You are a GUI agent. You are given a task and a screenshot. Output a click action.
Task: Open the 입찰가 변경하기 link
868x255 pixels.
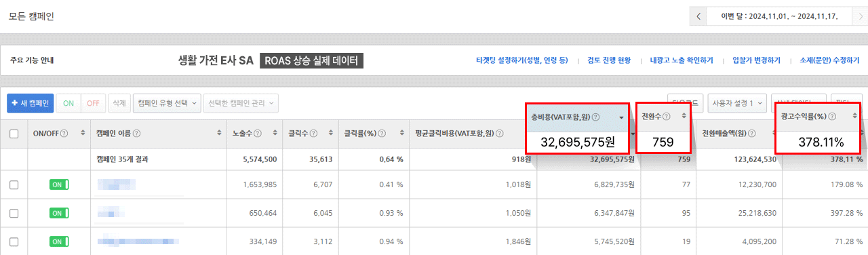point(756,60)
